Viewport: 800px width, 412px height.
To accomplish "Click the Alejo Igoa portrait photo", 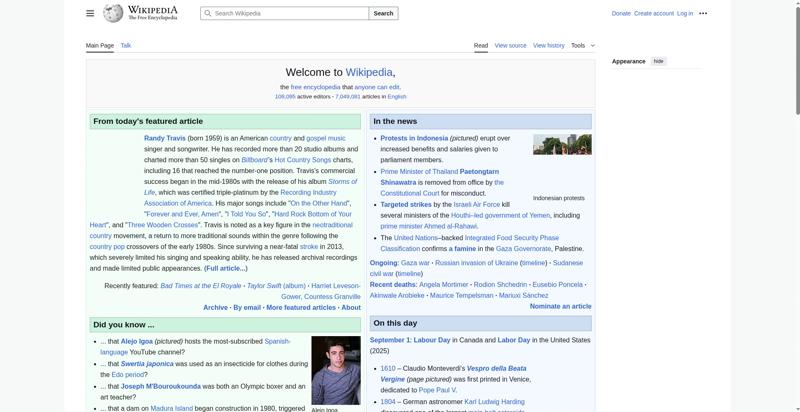I will (x=336, y=370).
